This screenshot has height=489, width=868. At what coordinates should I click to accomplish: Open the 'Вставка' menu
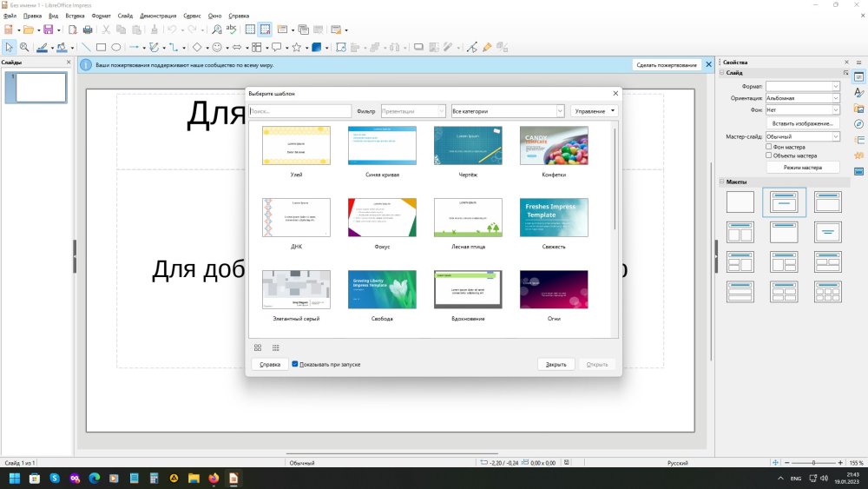click(75, 16)
